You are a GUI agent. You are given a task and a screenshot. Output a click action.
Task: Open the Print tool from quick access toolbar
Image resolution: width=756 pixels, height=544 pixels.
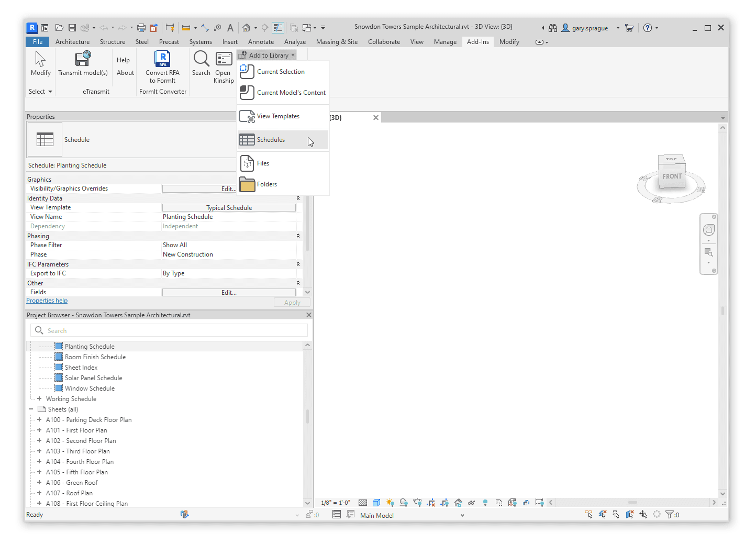141,27
